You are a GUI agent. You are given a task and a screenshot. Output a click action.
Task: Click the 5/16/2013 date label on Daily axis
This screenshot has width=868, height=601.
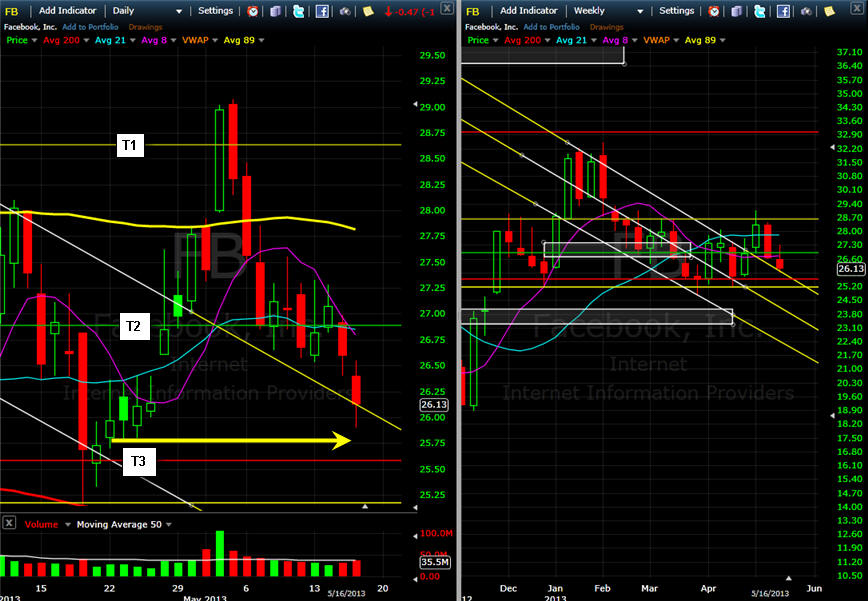(347, 594)
